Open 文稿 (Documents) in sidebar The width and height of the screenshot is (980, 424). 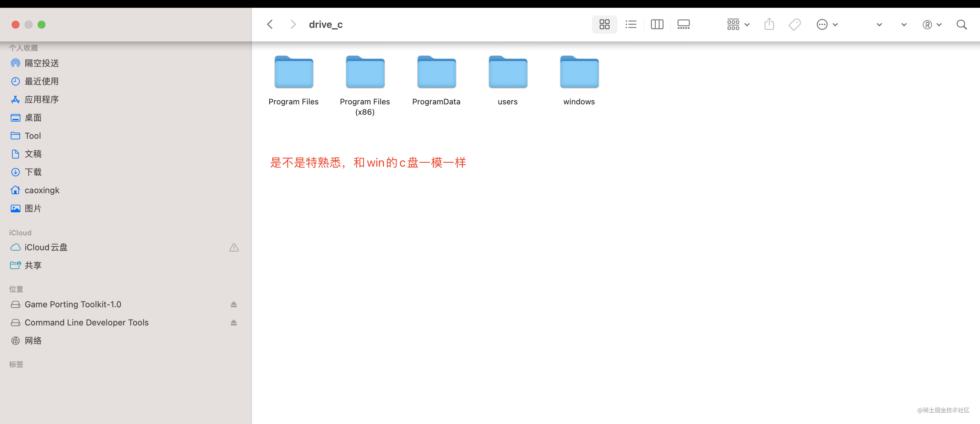[x=126, y=154]
